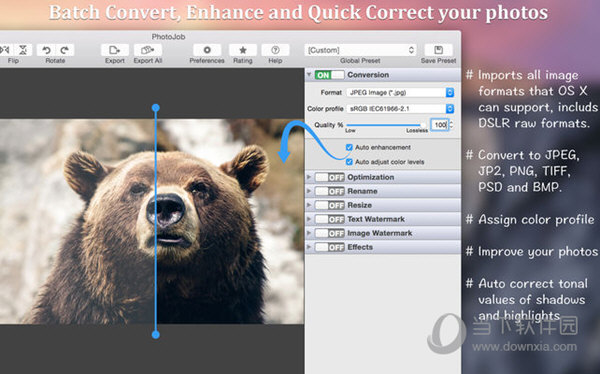This screenshot has height=374, width=600.
Task: Turn off the Conversion switch
Action: point(329,75)
